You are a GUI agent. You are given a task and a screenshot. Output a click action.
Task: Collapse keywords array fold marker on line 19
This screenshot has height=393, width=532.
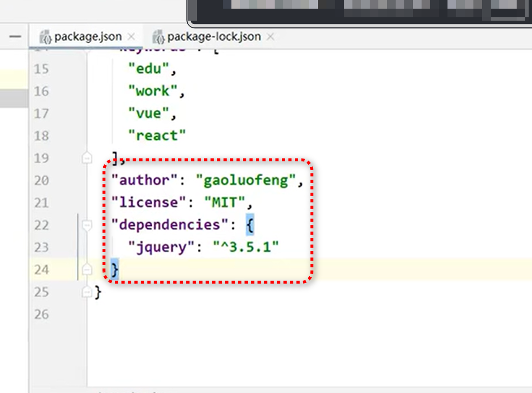click(87, 158)
